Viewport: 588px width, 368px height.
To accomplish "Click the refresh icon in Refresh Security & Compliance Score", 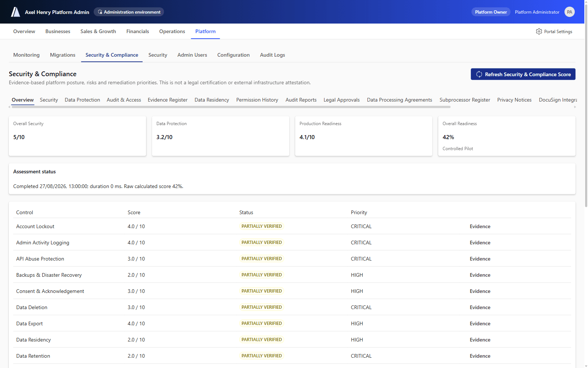I will pyautogui.click(x=479, y=74).
